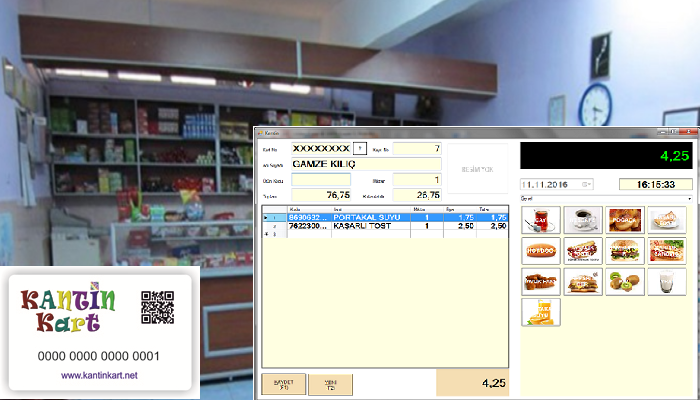The width and height of the screenshot is (700, 400).
Task: Click the quantity field showing 1
Action: point(416,180)
